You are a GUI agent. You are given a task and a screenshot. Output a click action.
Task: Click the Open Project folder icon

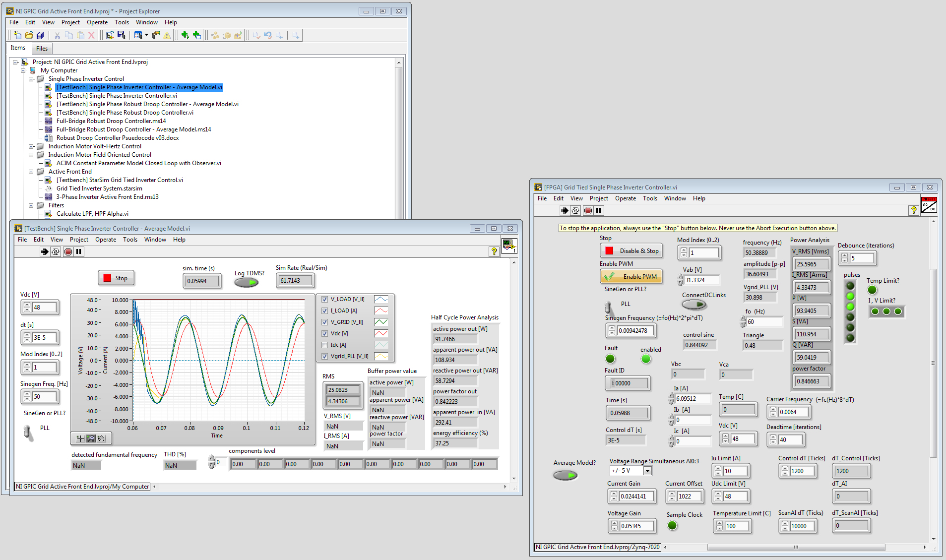[29, 35]
